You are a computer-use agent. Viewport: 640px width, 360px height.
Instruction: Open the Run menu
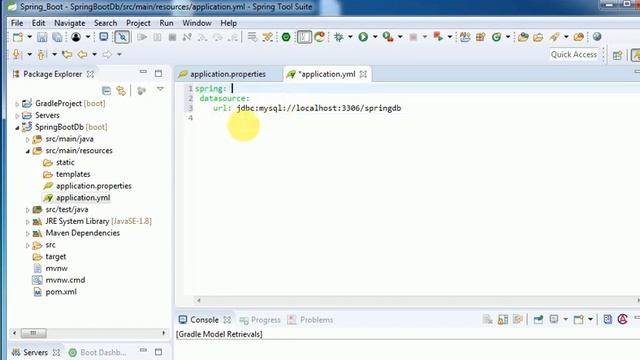(166, 23)
